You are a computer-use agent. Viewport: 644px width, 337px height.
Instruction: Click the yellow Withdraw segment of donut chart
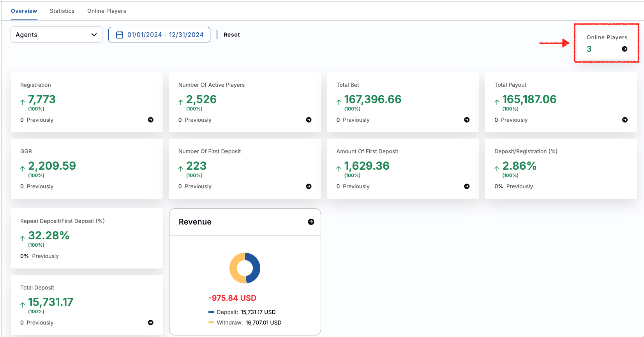coord(234,269)
